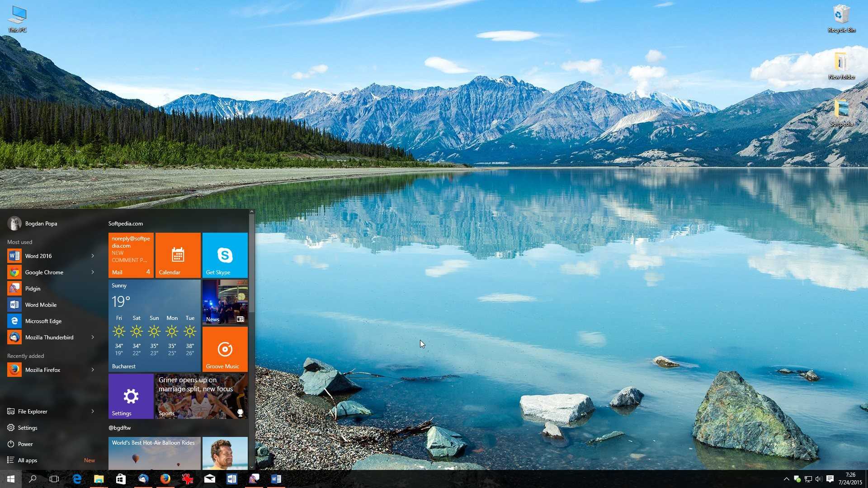Open the Calendar tile in Start Menu
This screenshot has height=488, width=868.
(x=177, y=254)
